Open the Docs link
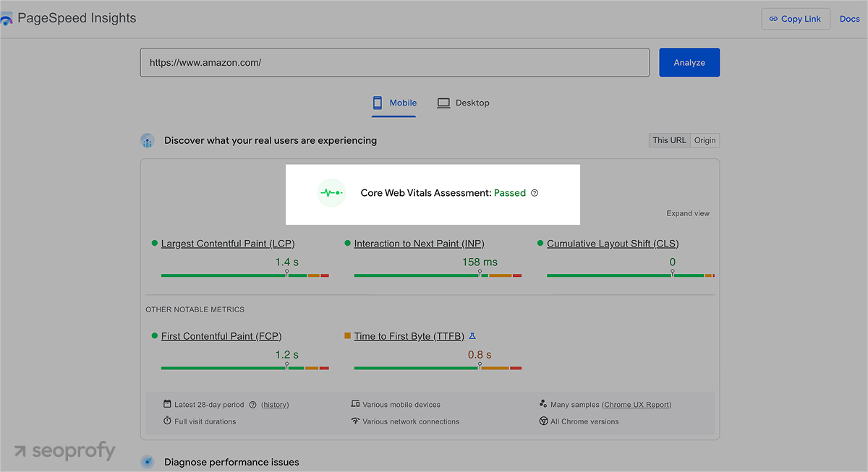This screenshot has width=868, height=472. 849,19
